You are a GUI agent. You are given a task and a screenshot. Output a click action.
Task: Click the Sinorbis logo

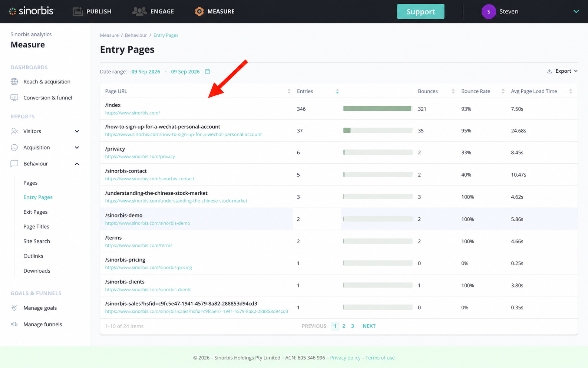click(32, 11)
